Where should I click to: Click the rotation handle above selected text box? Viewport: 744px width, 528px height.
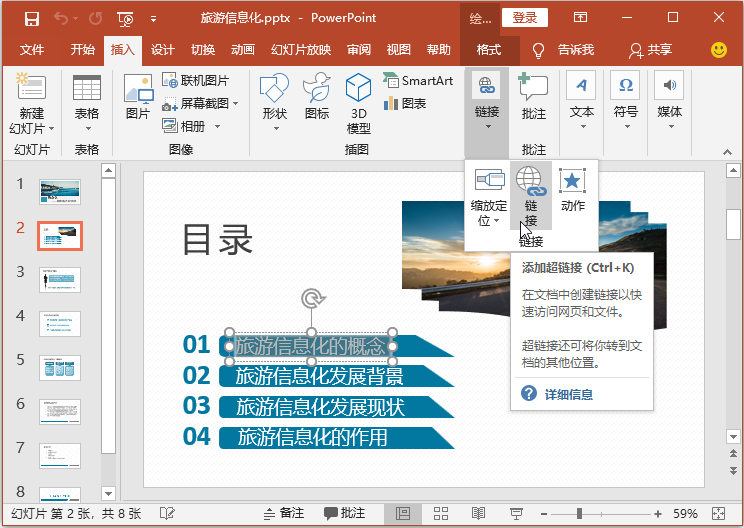click(311, 298)
